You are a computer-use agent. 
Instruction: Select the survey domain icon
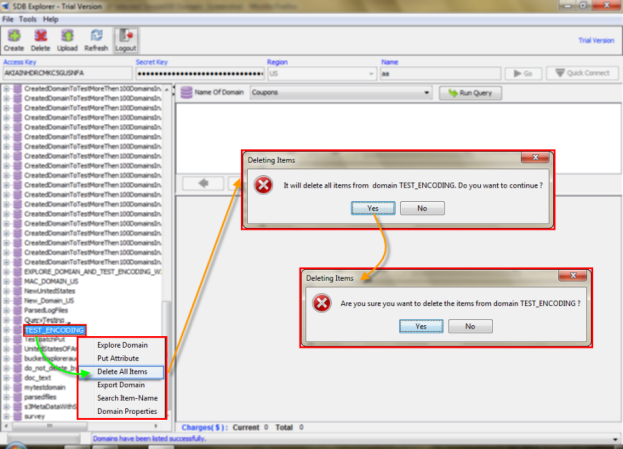(17, 416)
